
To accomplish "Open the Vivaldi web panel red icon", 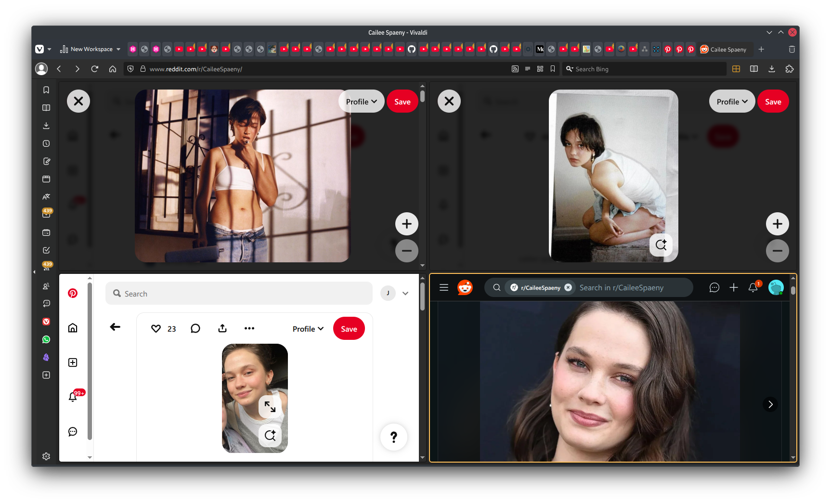I will coord(46,322).
